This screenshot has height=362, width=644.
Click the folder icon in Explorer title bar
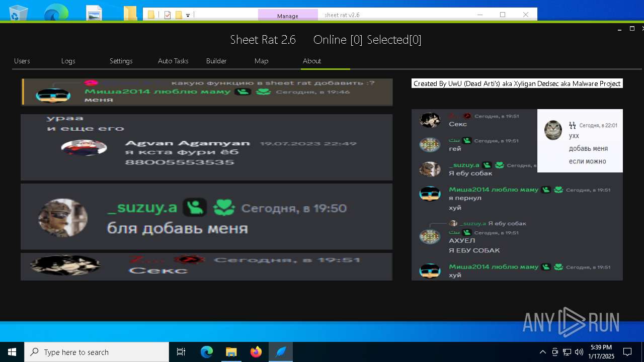151,15
